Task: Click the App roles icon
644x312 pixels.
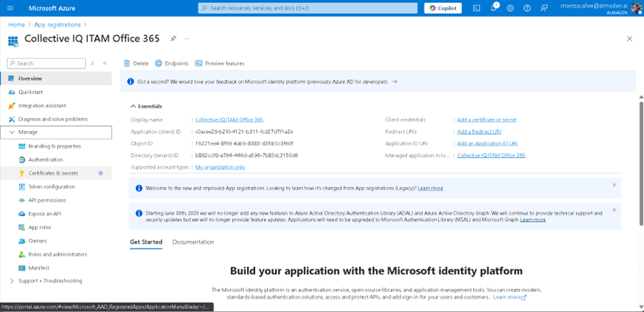Action: tap(22, 228)
